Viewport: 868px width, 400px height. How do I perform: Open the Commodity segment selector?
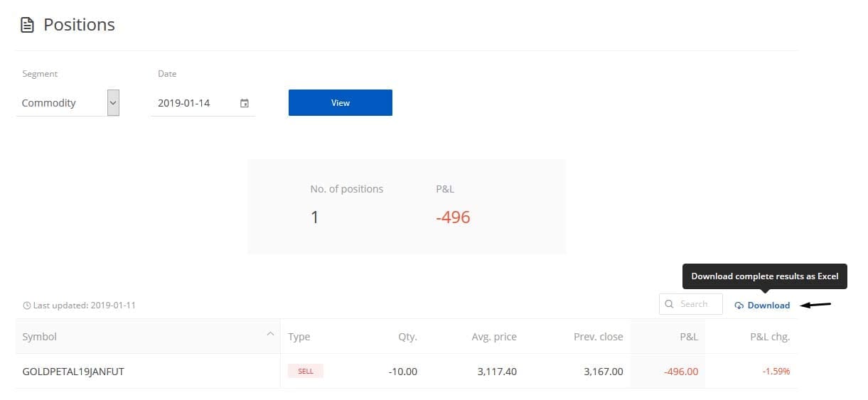(68, 103)
